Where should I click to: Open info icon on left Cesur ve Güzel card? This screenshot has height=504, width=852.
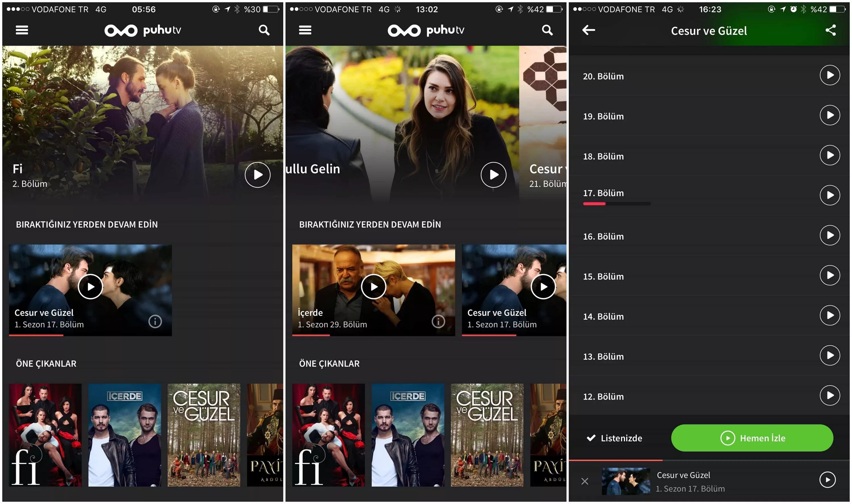(x=155, y=321)
